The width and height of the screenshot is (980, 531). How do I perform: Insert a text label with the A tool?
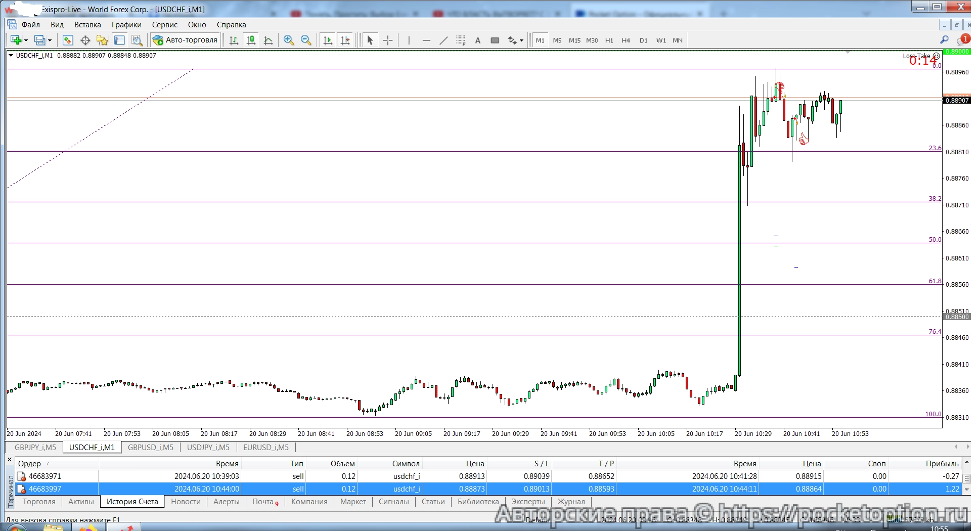(478, 40)
